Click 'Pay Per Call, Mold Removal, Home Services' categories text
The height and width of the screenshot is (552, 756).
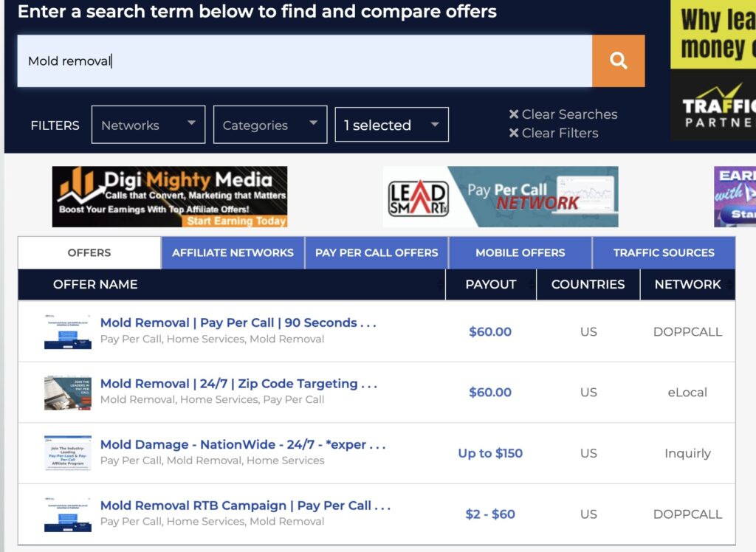(212, 460)
